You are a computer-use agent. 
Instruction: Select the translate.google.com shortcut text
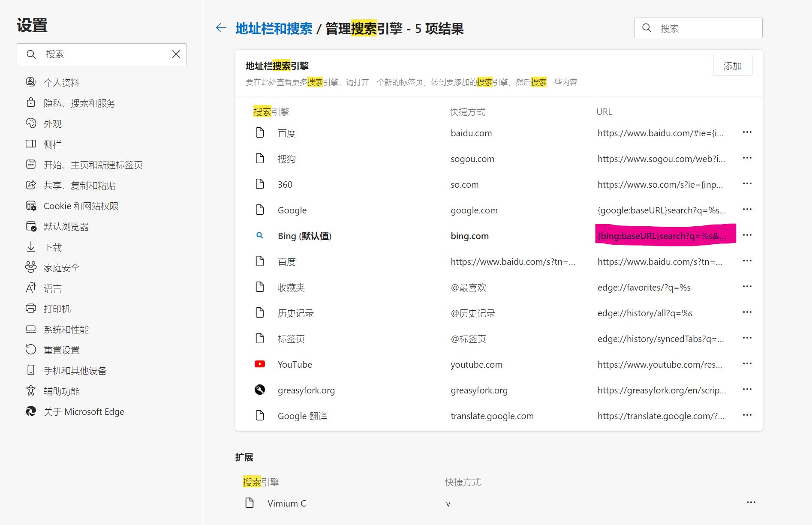(x=492, y=416)
